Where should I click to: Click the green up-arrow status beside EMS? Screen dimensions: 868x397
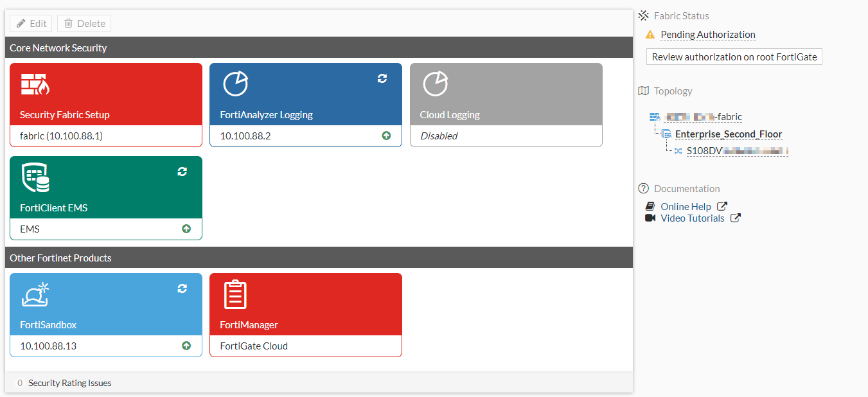[x=186, y=229]
